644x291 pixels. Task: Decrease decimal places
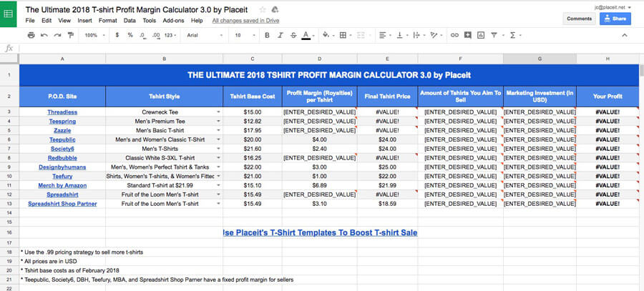click(142, 35)
